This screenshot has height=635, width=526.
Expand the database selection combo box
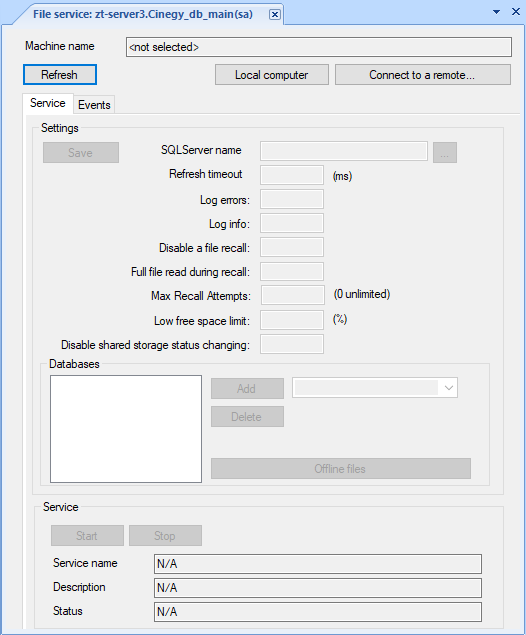(448, 388)
